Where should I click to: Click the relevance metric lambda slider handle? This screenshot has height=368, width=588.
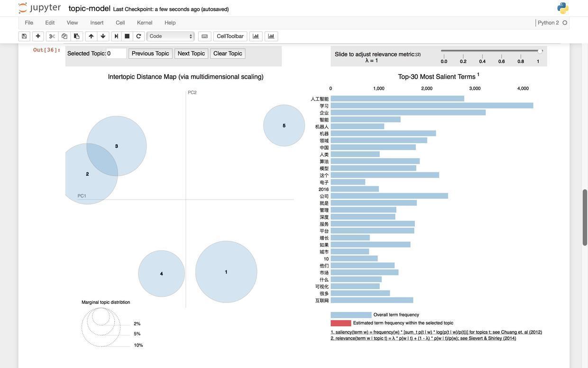click(540, 51)
